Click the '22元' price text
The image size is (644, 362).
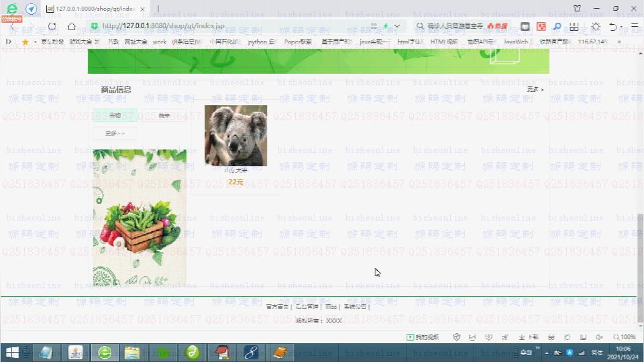coord(235,182)
